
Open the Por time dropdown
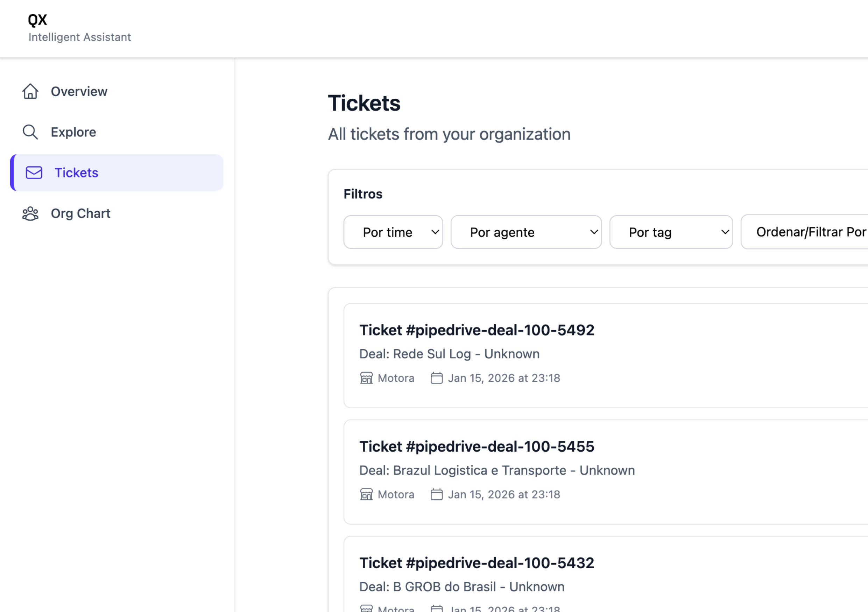393,232
